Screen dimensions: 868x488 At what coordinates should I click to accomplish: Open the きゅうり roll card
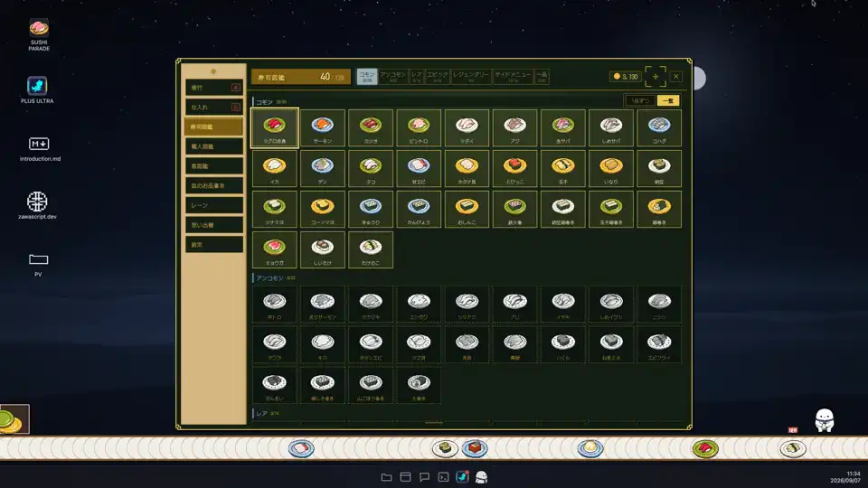371,209
